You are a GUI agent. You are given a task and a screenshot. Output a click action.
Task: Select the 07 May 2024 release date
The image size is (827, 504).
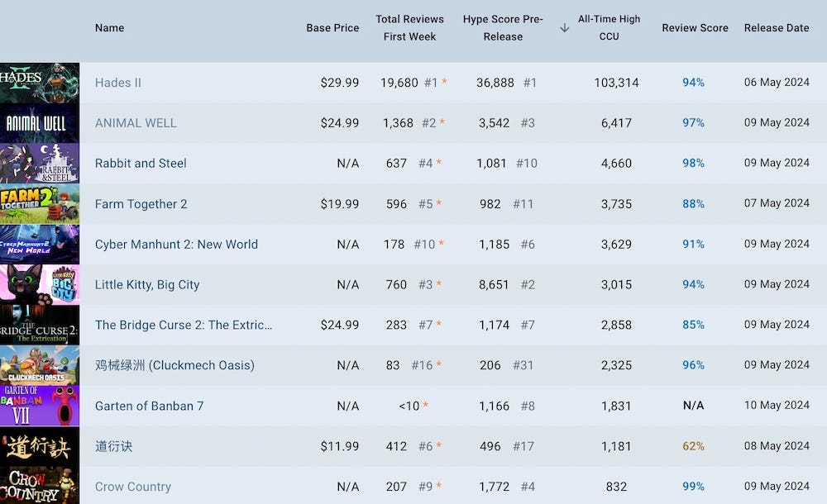tap(777, 203)
